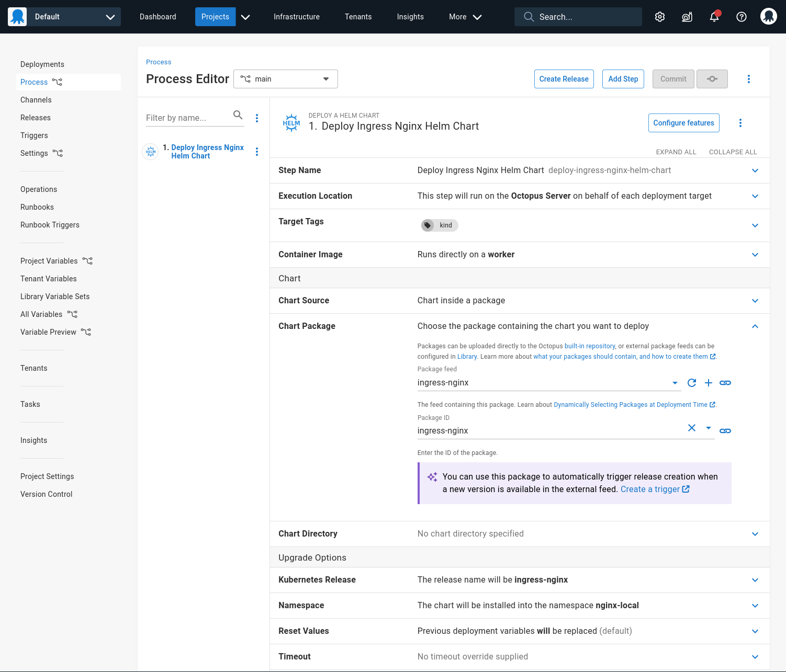Image resolution: width=786 pixels, height=672 pixels.
Task: Refresh the package feed list
Action: (x=692, y=383)
